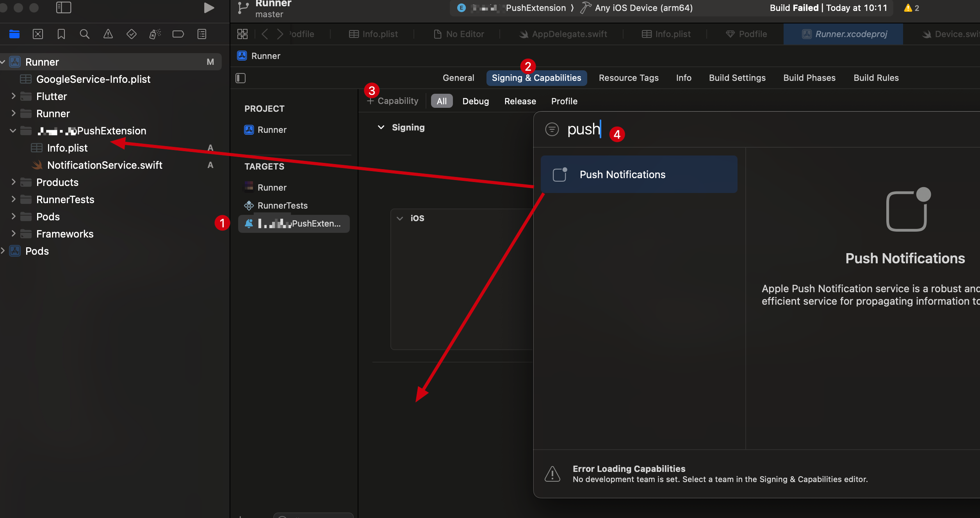This screenshot has height=518, width=980.
Task: Expand the RunnerTests folder
Action: coord(13,199)
